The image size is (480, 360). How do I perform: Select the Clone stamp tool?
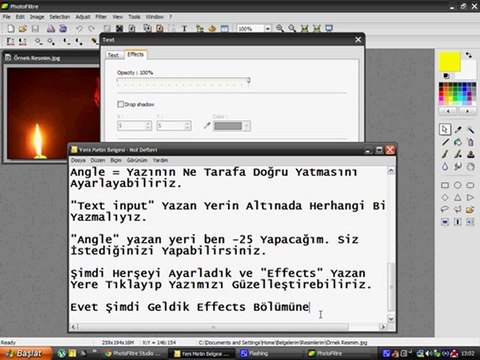471,154
